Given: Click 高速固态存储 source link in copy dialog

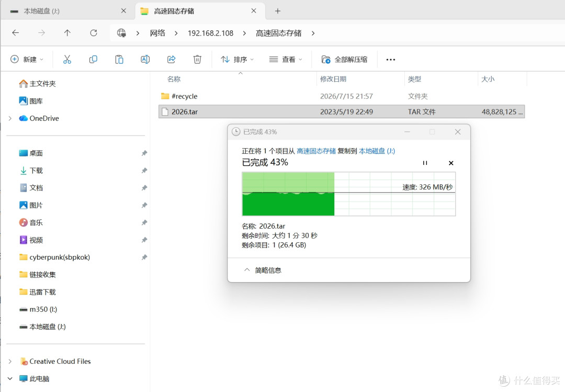Looking at the screenshot, I should click(316, 151).
